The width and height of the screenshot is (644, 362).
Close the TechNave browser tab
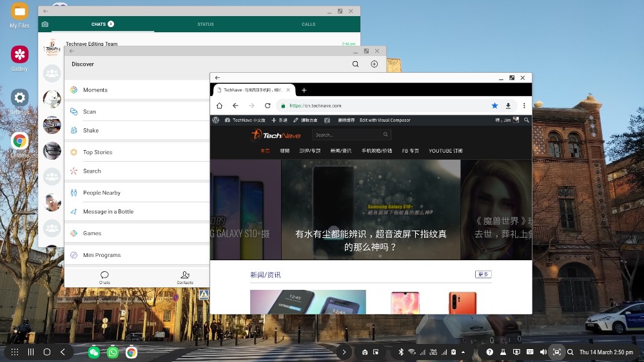pyautogui.click(x=288, y=90)
